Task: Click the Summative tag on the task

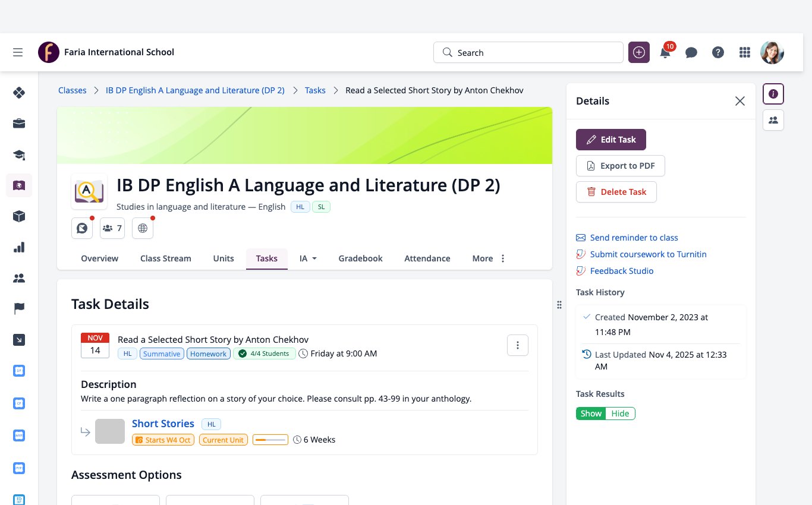Action: click(x=162, y=353)
